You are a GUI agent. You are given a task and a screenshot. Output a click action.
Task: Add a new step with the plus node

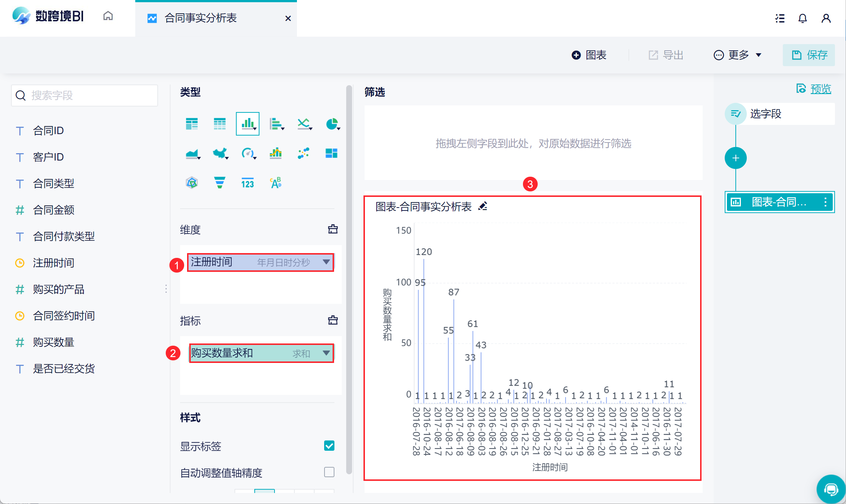coord(736,158)
